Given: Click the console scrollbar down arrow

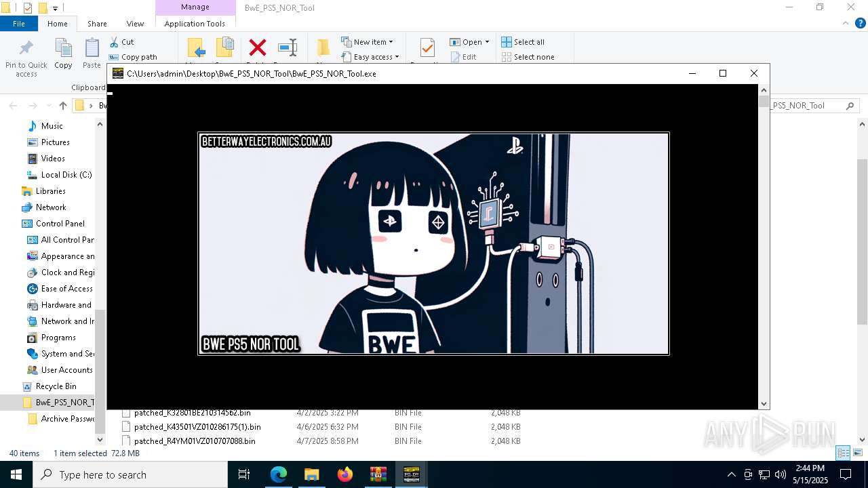Looking at the screenshot, I should click(764, 404).
